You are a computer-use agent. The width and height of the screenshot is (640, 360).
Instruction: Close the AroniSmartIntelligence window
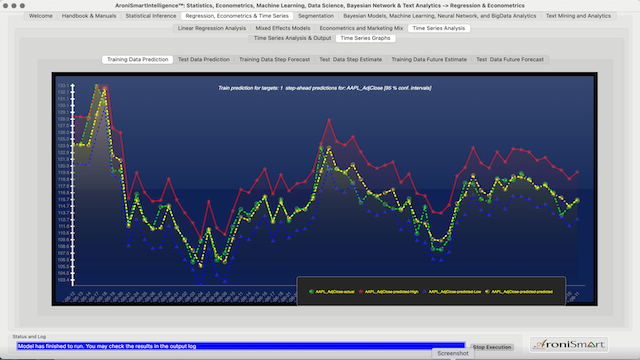[x=5, y=6]
